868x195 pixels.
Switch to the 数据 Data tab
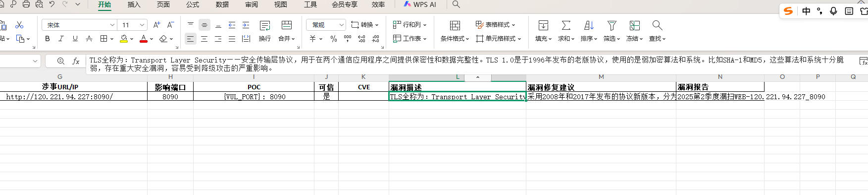tap(222, 4)
